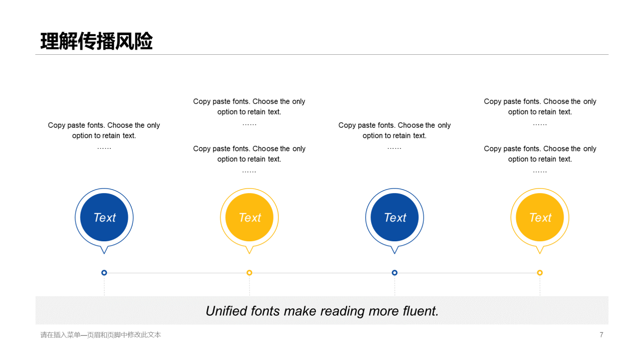Select the rightmost yellow Text circle
The width and height of the screenshot is (644, 362).
point(540,217)
